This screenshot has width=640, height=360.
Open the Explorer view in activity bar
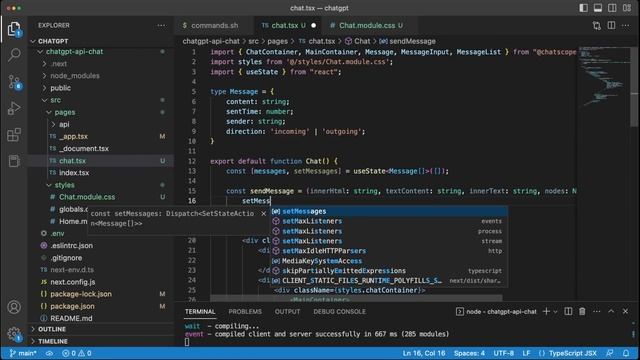[x=14, y=29]
